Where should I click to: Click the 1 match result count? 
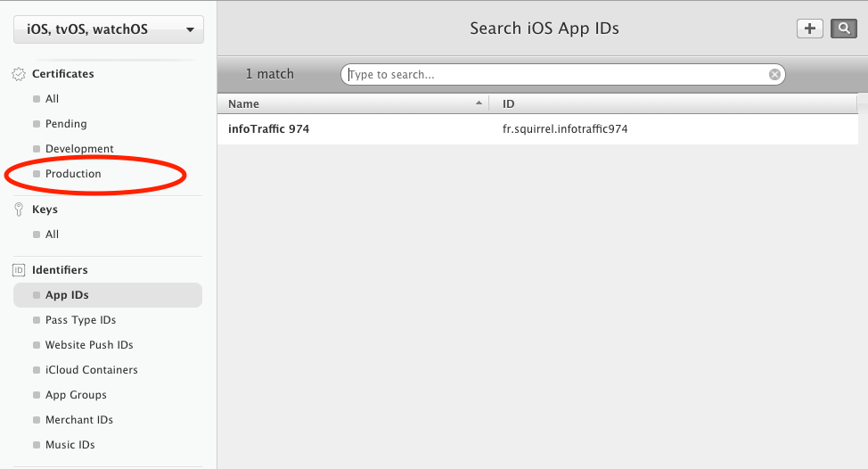pos(270,74)
